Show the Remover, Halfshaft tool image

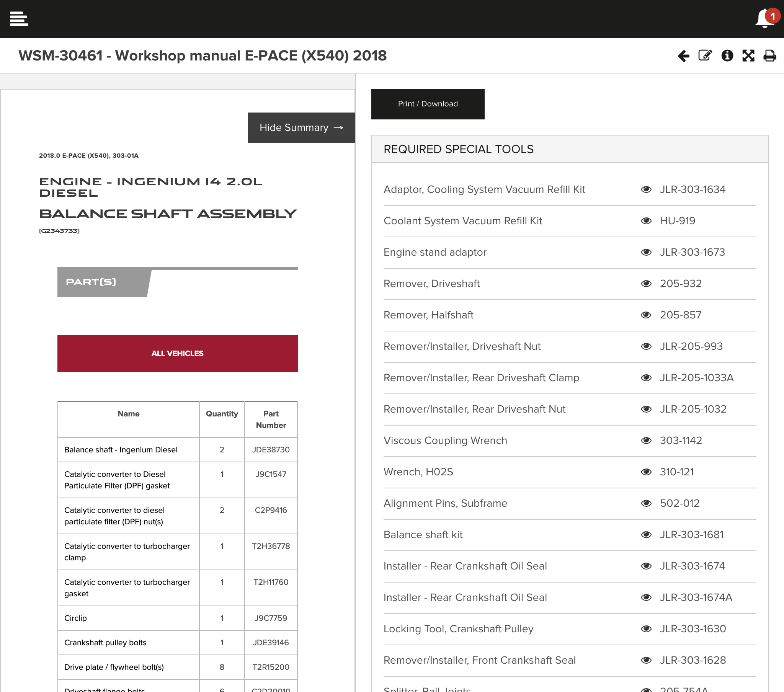coord(646,315)
